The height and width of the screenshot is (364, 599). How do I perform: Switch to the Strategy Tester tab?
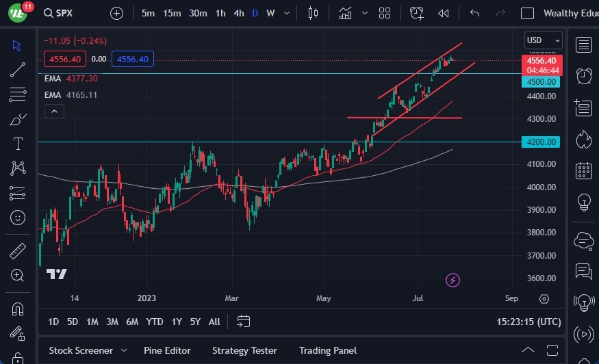click(244, 350)
